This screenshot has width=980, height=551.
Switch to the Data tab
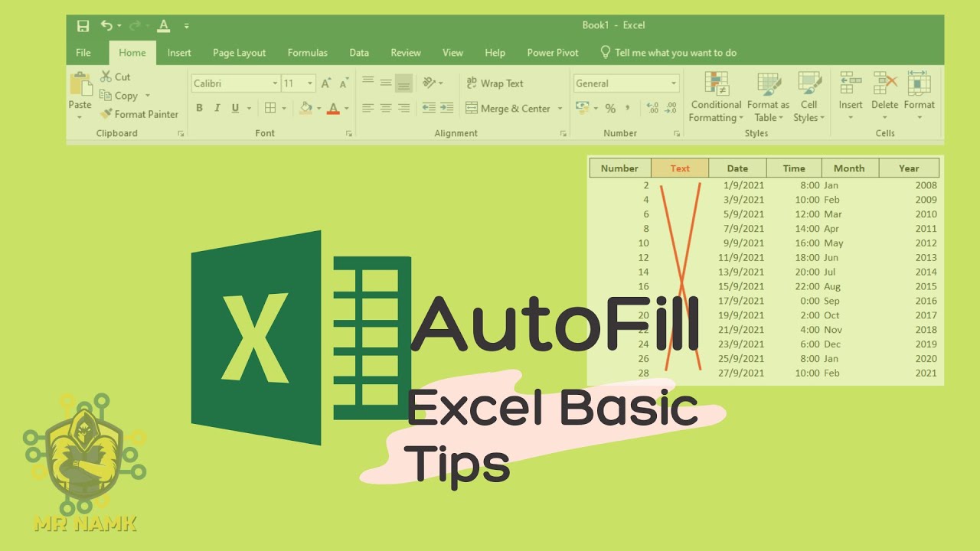pos(359,53)
